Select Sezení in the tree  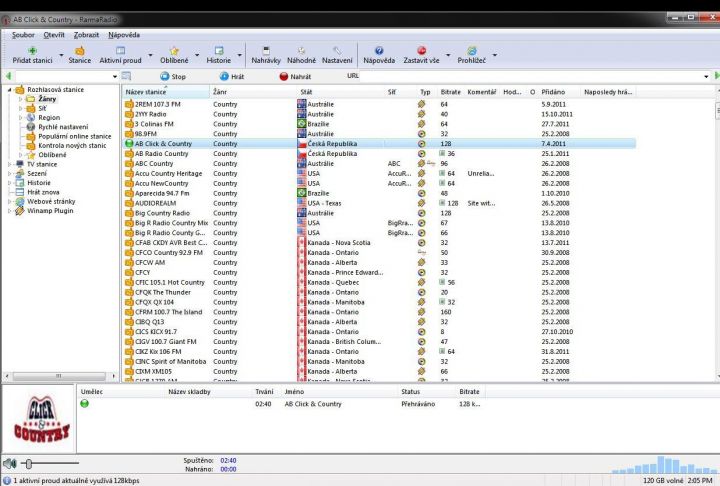(x=37, y=174)
